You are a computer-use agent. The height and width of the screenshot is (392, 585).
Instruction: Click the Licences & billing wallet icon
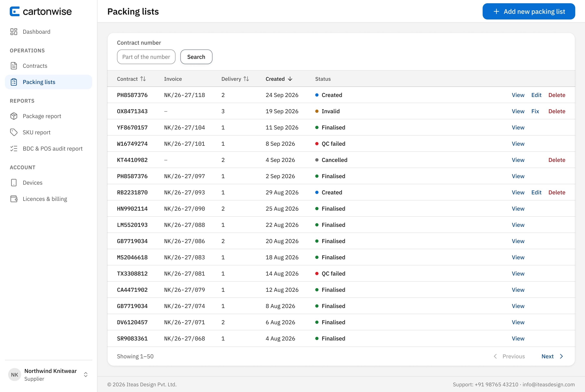click(14, 199)
